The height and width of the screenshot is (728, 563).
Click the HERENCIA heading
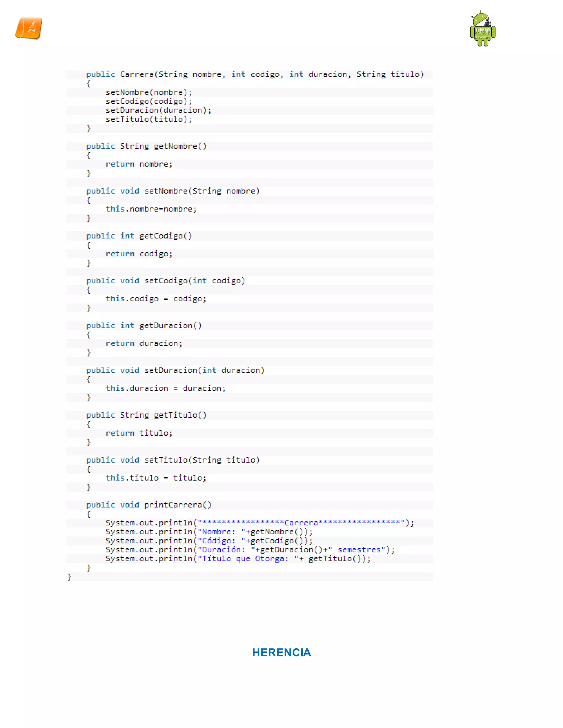(281, 652)
